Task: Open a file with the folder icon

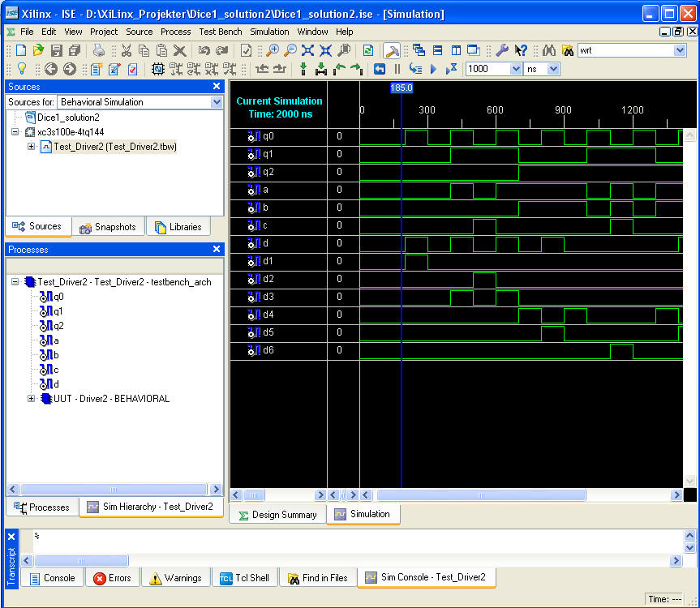Action: tap(38, 50)
